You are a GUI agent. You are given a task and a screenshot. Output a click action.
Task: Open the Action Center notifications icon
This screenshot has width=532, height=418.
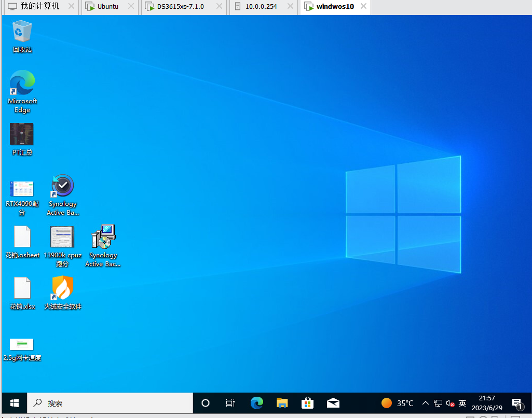(x=517, y=403)
